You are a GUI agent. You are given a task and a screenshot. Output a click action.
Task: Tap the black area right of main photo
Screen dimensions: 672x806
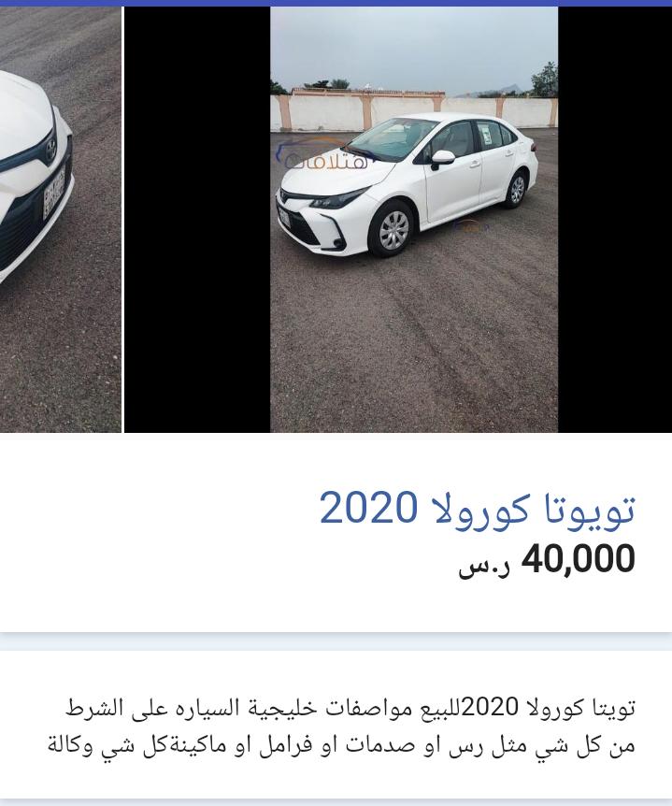click(x=615, y=220)
